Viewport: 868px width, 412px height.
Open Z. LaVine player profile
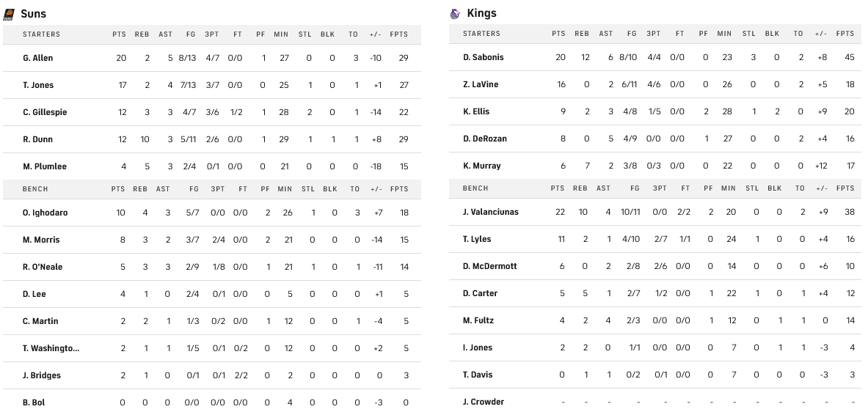click(x=481, y=84)
